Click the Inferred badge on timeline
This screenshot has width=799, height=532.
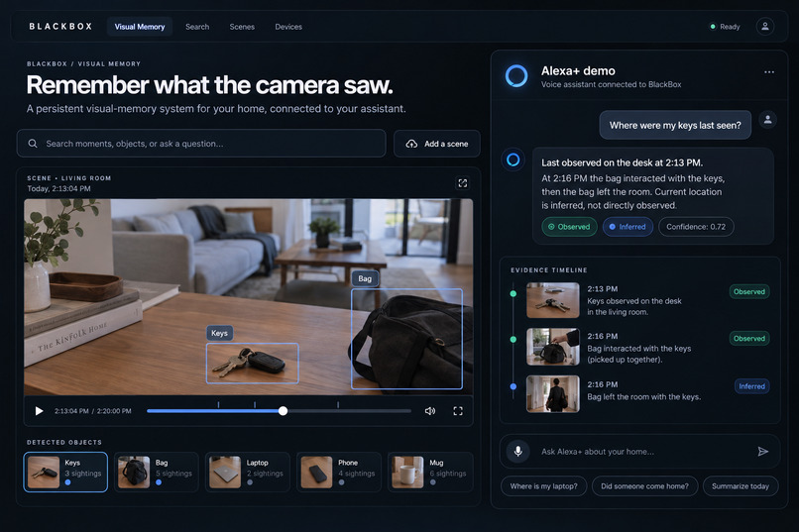pos(751,386)
